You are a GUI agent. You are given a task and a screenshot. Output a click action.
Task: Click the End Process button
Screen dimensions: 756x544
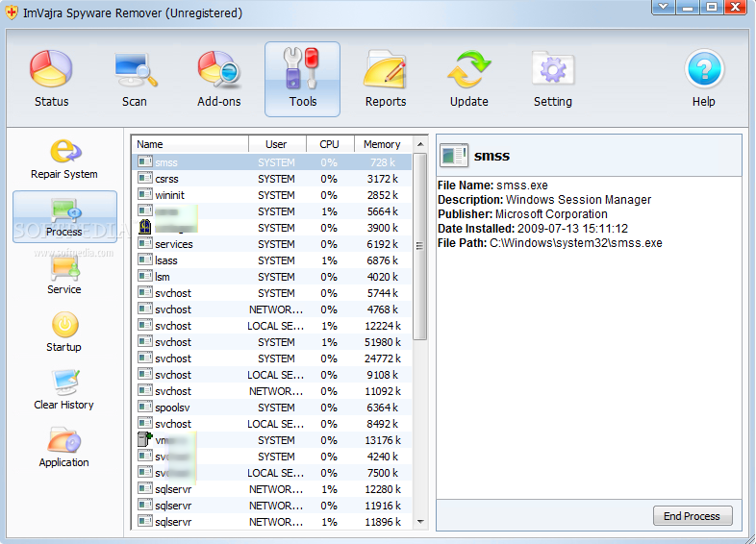click(693, 516)
